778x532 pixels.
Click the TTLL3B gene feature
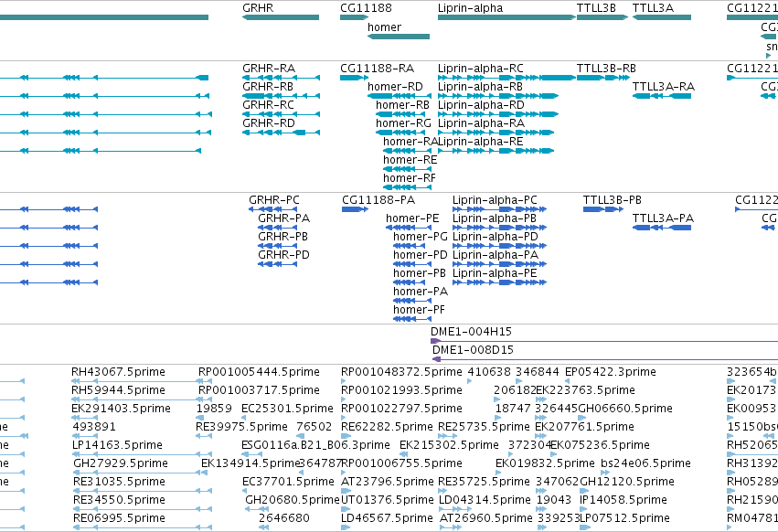pyautogui.click(x=602, y=17)
